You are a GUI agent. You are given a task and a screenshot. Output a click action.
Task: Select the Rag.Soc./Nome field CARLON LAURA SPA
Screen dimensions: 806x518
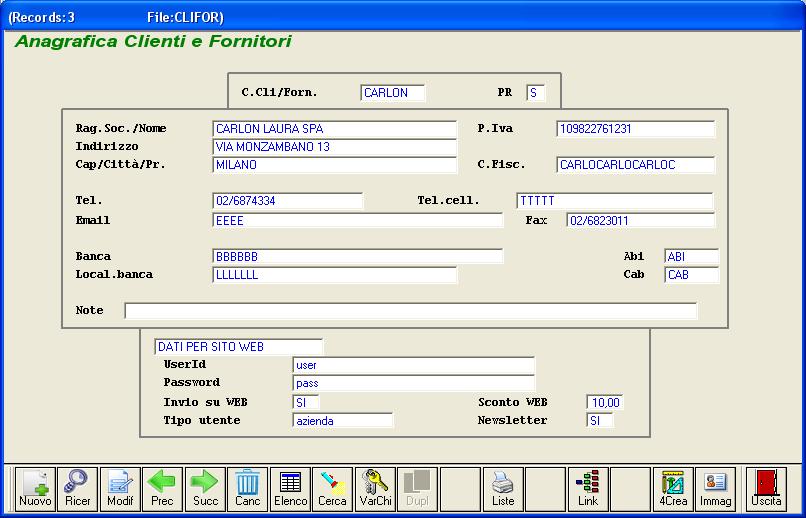334,129
